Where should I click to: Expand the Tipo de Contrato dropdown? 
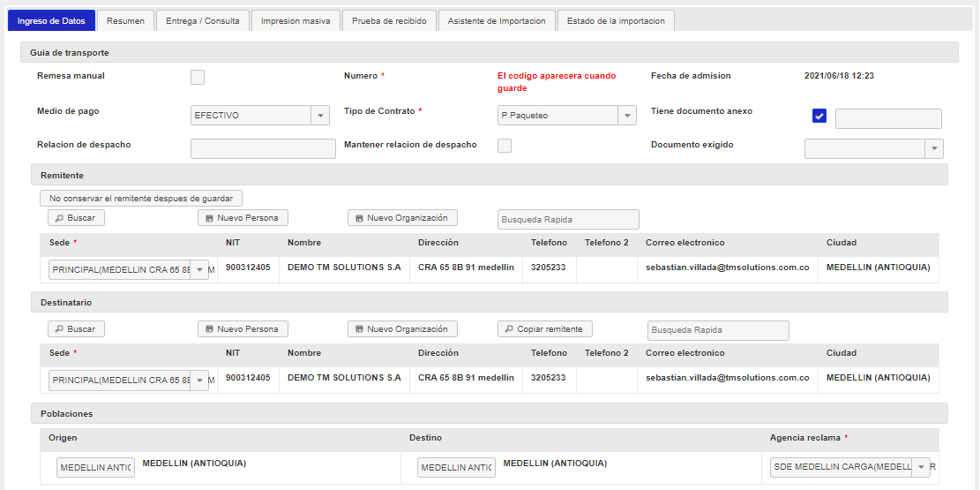click(x=626, y=116)
